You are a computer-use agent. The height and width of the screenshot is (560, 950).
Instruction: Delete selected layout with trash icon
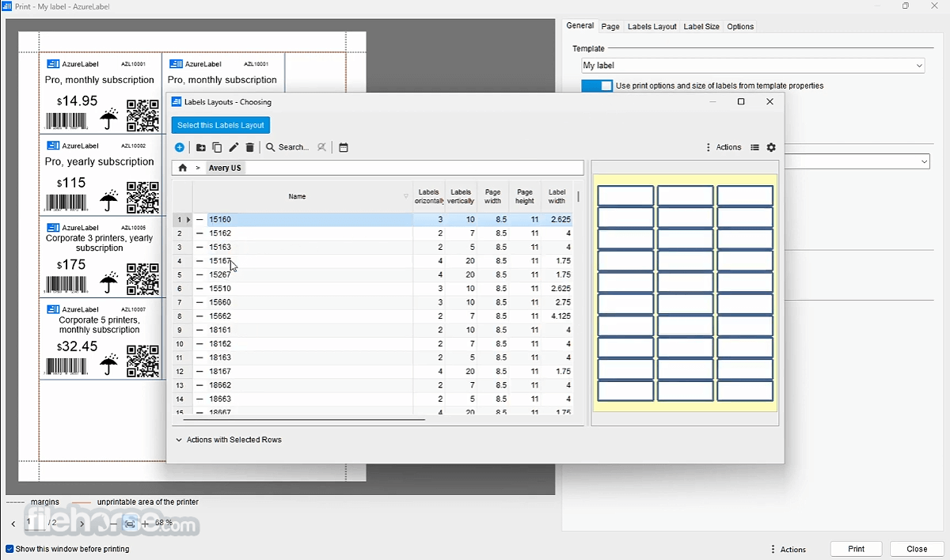250,147
